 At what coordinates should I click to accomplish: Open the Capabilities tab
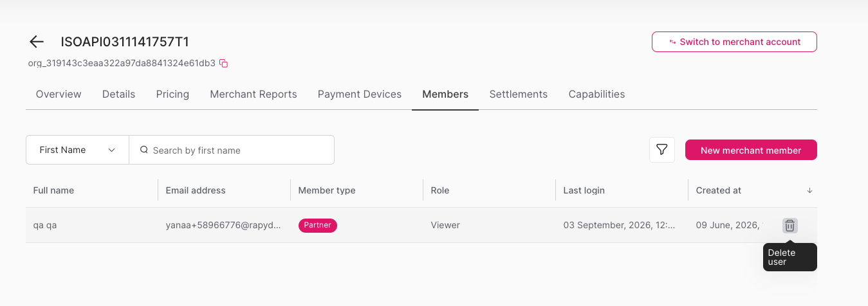click(596, 94)
